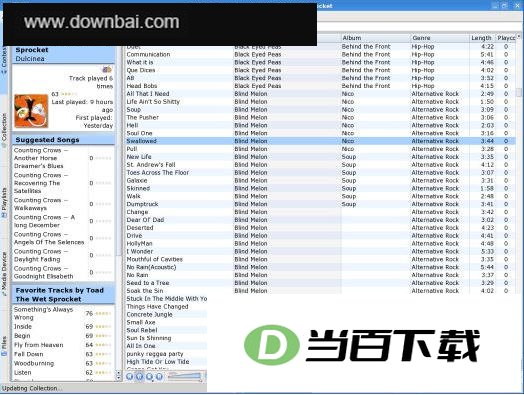
Task: Sort playlist by Playcount column header
Action: click(x=506, y=38)
